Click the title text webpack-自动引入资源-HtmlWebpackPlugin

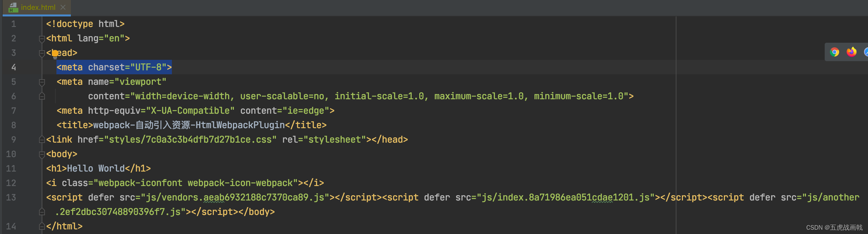189,125
